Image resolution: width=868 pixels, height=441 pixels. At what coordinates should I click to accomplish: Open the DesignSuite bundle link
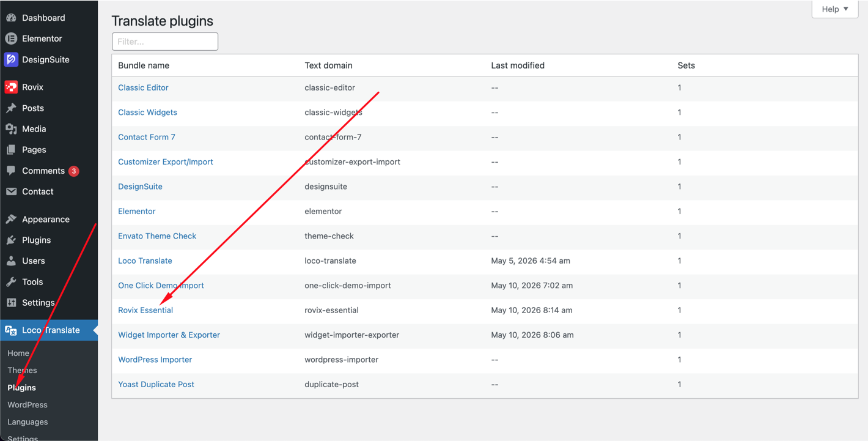tap(140, 187)
